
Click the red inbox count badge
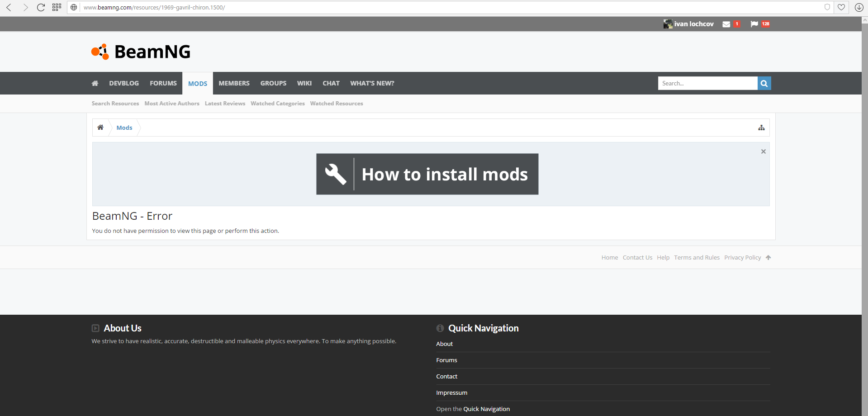coord(737,24)
